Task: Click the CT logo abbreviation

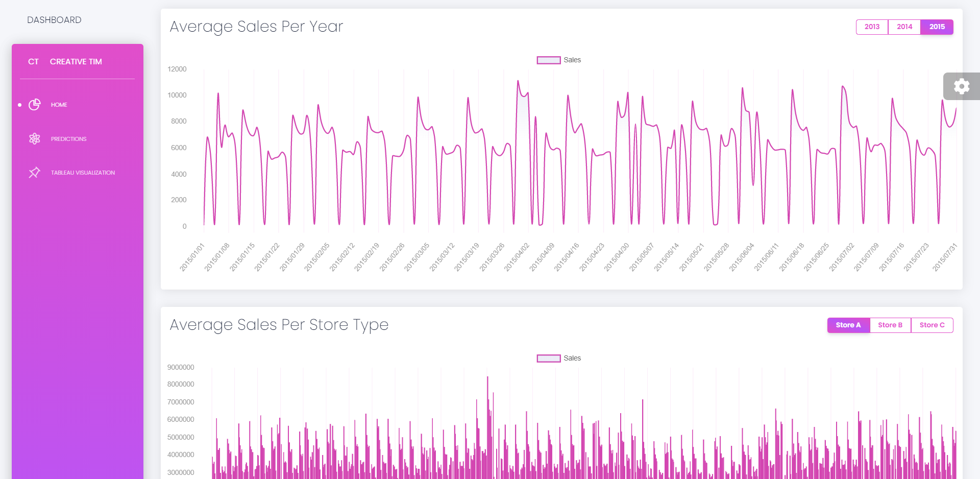Action: [33, 62]
